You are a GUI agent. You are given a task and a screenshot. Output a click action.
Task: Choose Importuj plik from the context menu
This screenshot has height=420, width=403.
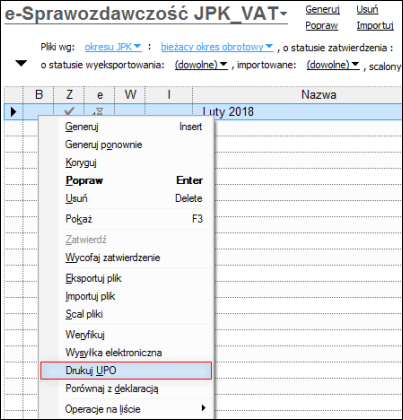126,296
